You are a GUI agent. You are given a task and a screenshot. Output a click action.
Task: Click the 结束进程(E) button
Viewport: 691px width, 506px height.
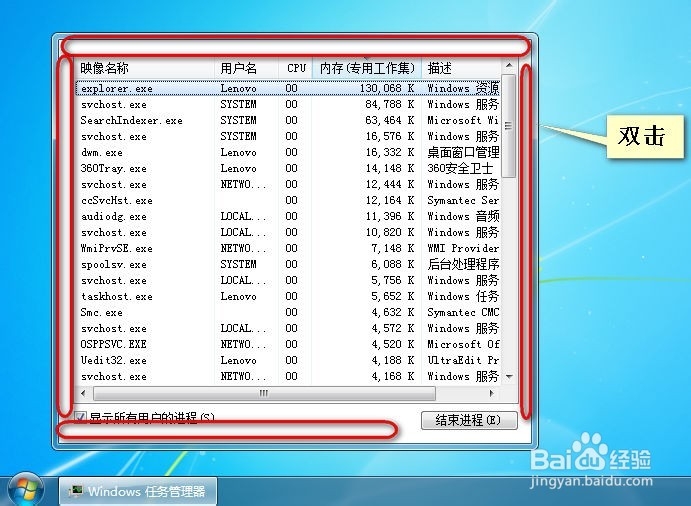pyautogui.click(x=469, y=420)
